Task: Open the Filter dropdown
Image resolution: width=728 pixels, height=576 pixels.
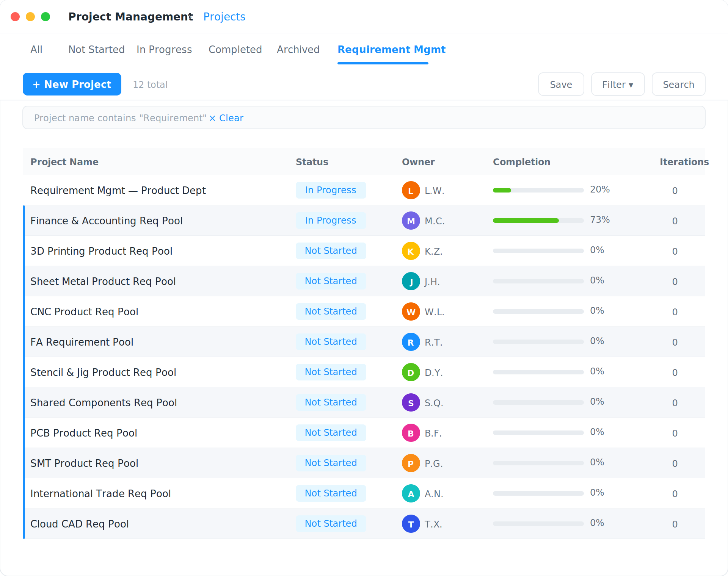Action: tap(618, 84)
